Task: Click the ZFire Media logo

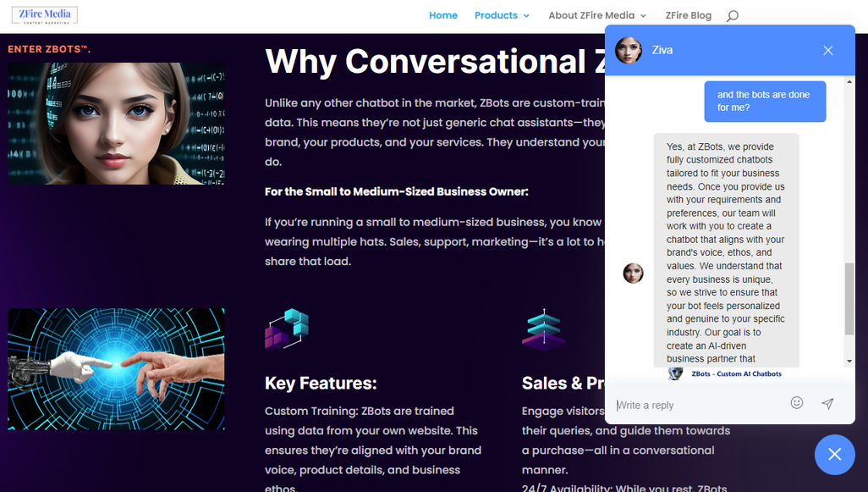Action: click(45, 15)
